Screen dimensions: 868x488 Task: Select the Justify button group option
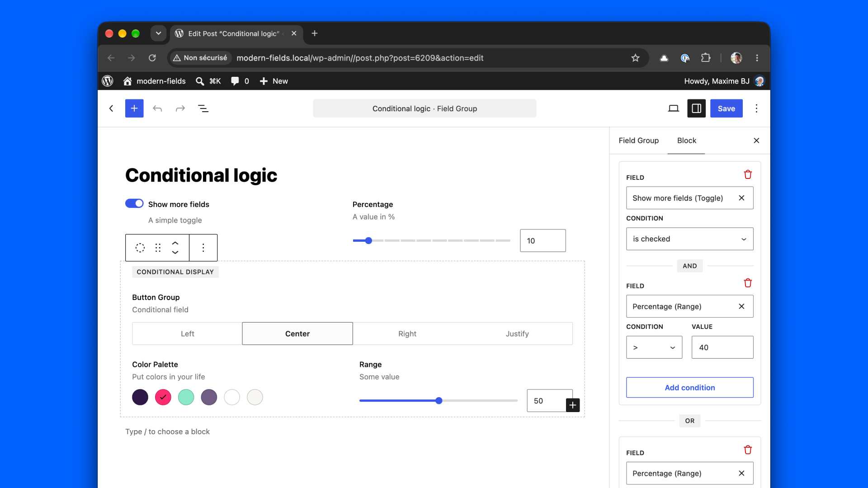click(517, 333)
